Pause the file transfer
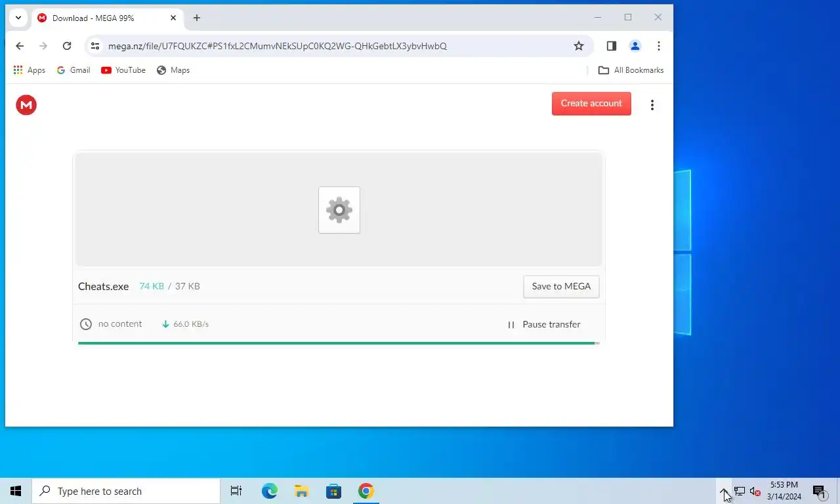Viewport: 840px width, 504px height. (544, 324)
